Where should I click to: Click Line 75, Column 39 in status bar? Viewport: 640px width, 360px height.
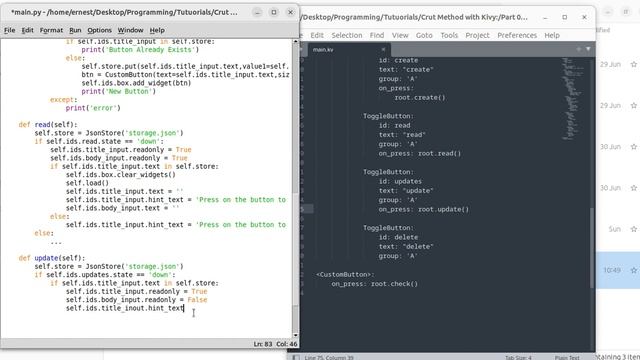329,358
